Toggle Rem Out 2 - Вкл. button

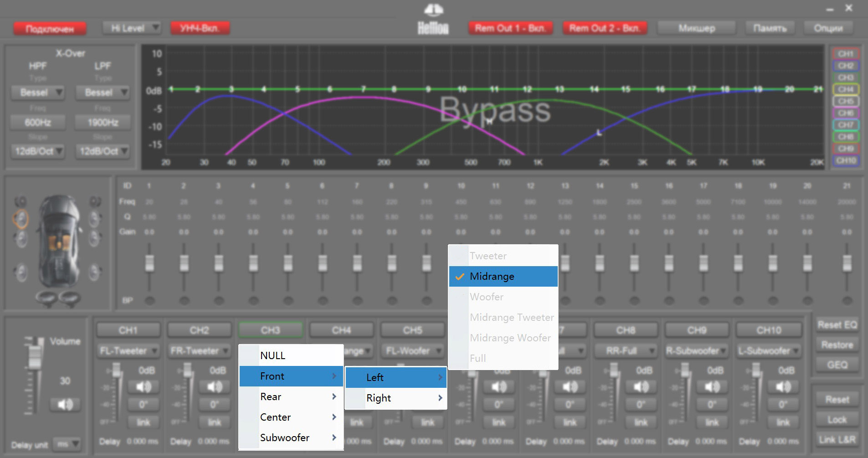click(x=605, y=28)
